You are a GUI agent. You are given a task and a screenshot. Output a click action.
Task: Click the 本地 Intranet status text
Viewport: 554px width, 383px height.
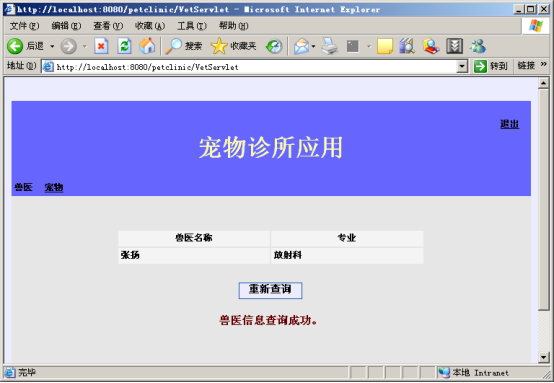click(481, 372)
